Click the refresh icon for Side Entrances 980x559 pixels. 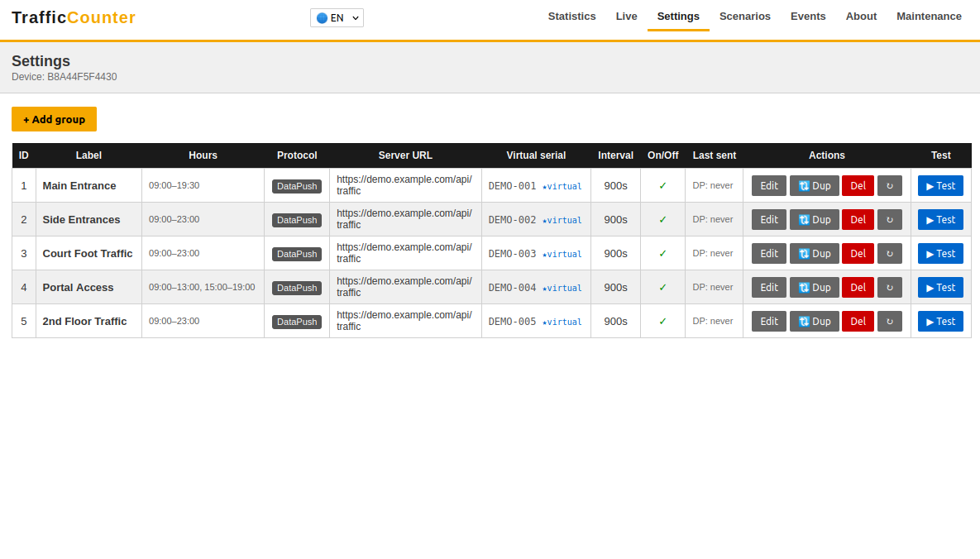click(889, 219)
